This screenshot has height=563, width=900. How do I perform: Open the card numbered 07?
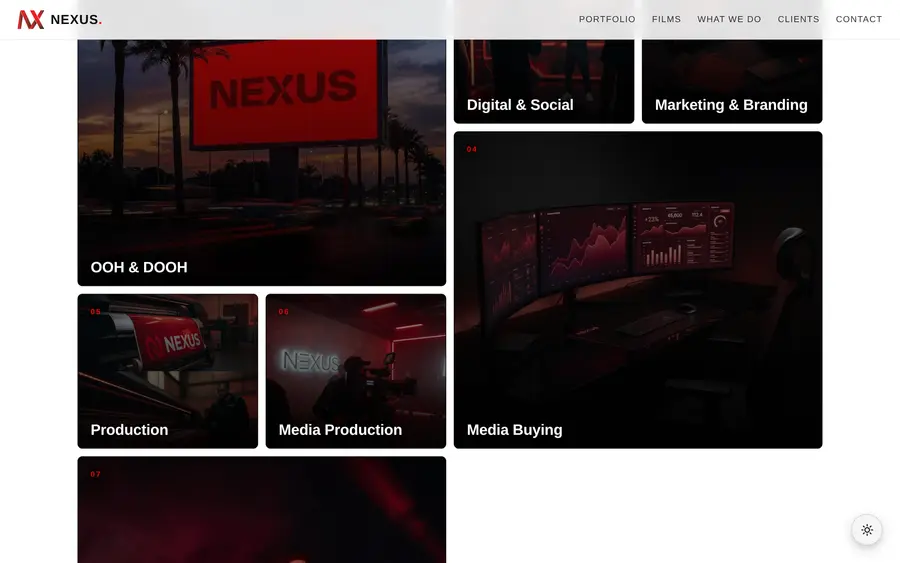tap(262, 510)
